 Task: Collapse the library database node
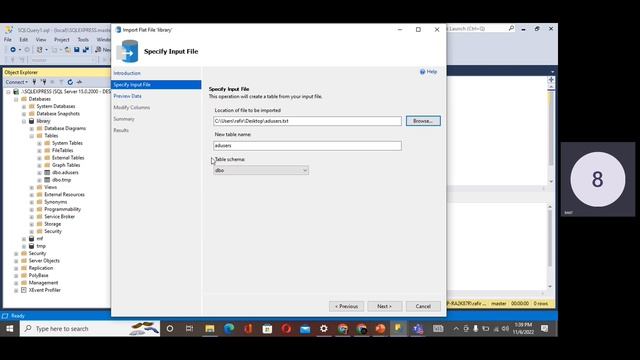tap(24, 121)
